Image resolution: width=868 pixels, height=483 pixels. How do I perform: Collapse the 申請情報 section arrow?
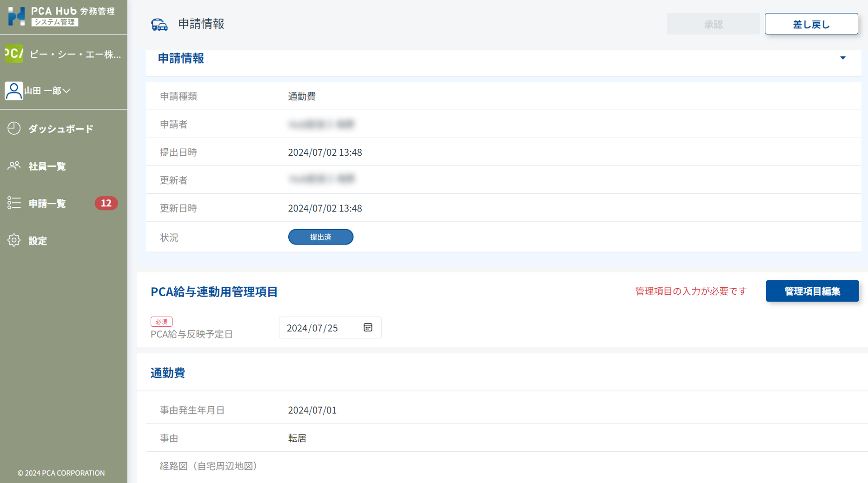pyautogui.click(x=842, y=58)
